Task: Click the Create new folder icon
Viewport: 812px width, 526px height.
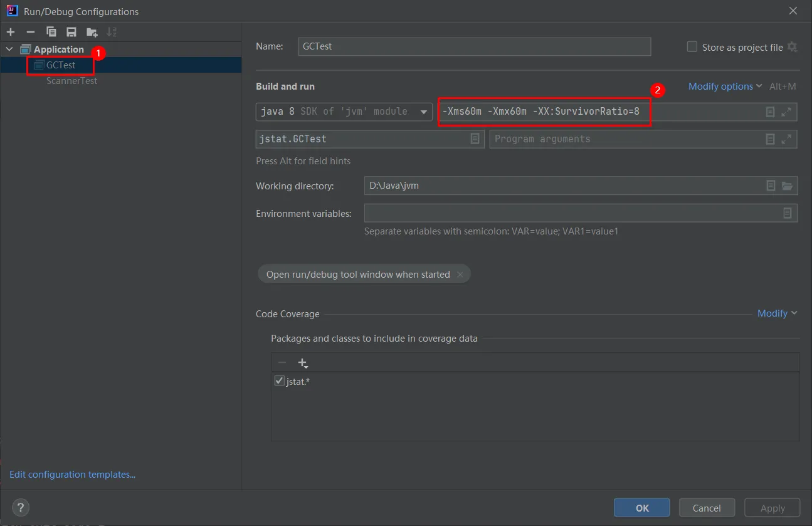Action: (x=92, y=32)
